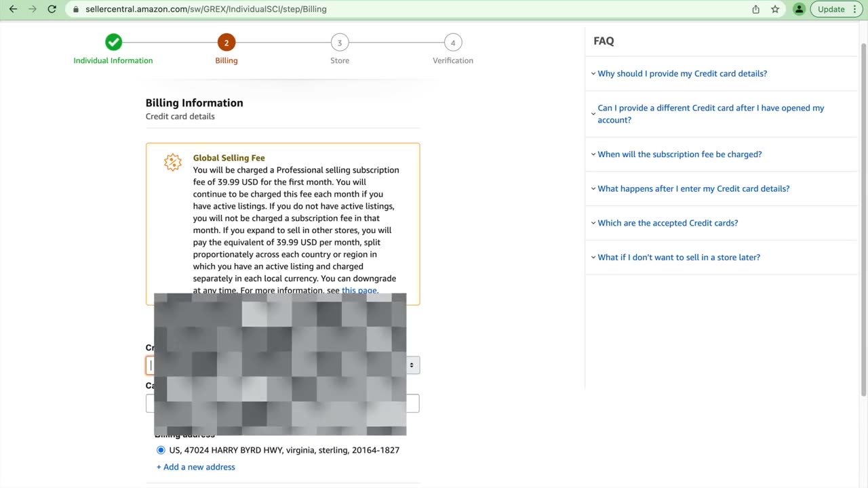868x488 pixels.
Task: Click the 'Credit card details' subtitle text
Action: [180, 117]
